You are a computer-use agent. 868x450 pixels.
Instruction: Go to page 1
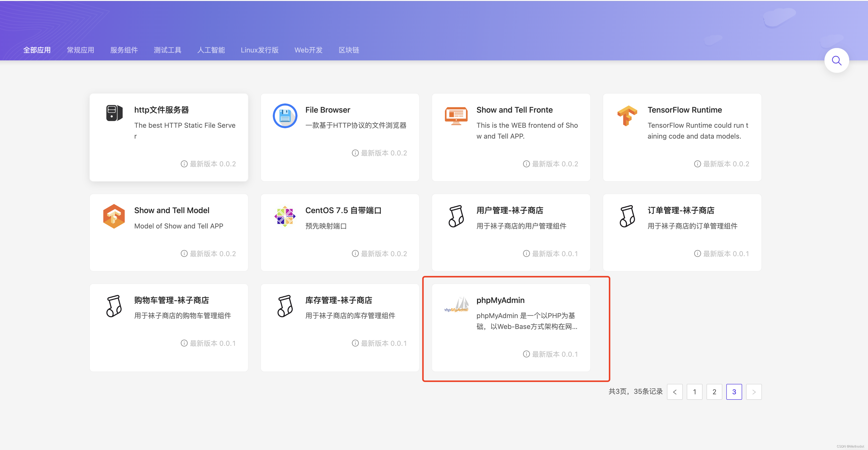[694, 392]
